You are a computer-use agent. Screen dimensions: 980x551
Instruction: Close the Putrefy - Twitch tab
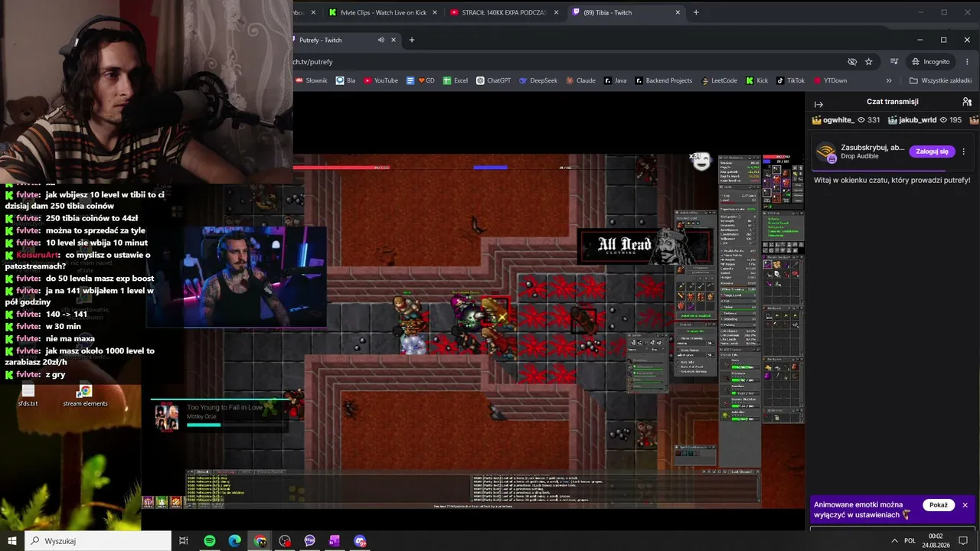tap(394, 40)
